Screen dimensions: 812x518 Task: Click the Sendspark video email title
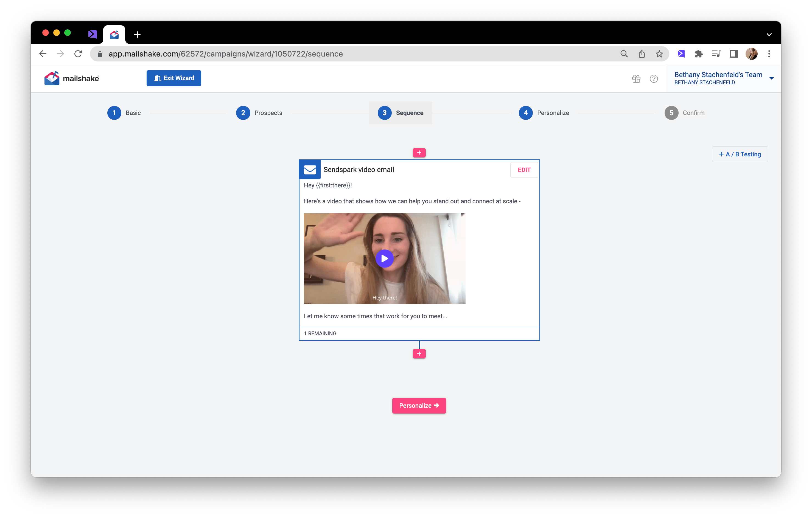(x=359, y=170)
